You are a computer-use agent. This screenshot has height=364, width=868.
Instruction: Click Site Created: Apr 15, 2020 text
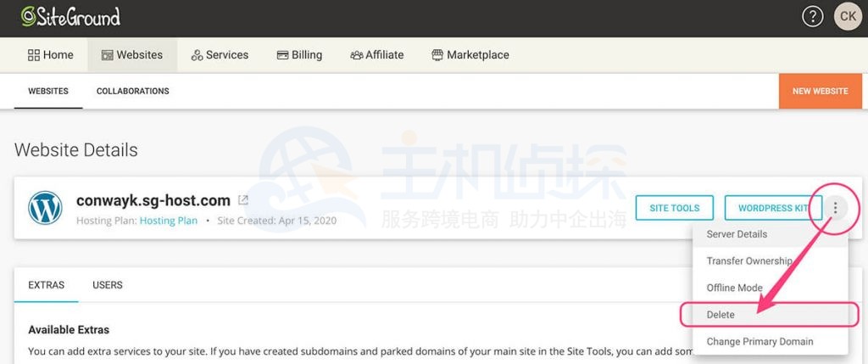[x=277, y=221]
